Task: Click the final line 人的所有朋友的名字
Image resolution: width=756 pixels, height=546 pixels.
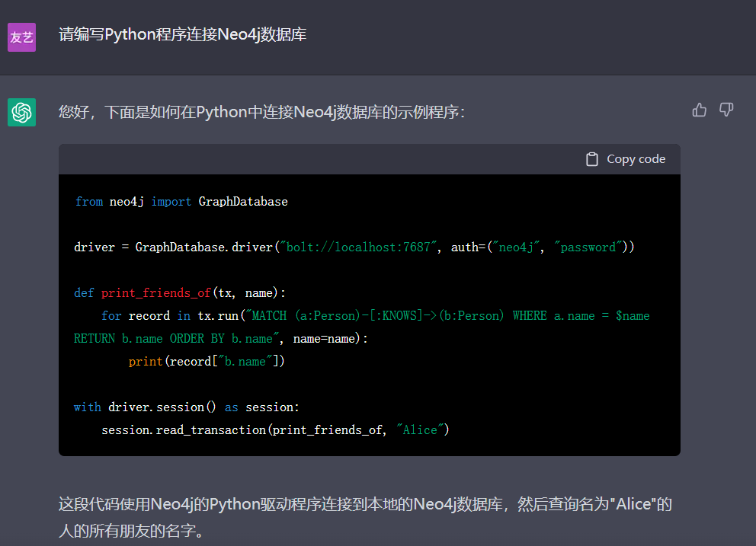Action: coord(131,531)
